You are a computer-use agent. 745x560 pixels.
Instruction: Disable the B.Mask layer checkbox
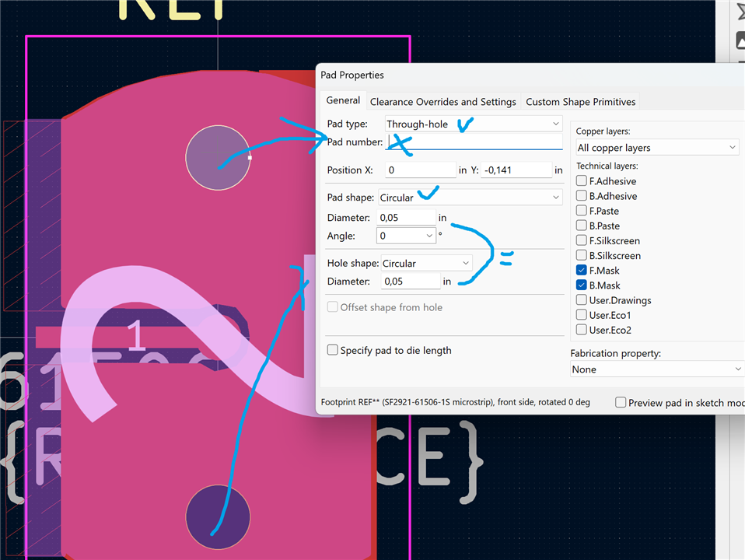(582, 285)
